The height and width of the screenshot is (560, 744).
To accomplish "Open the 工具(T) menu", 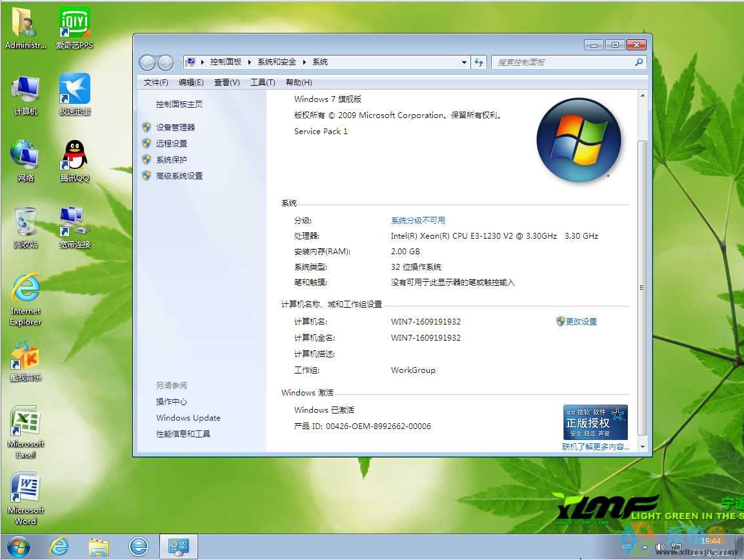I will point(263,83).
